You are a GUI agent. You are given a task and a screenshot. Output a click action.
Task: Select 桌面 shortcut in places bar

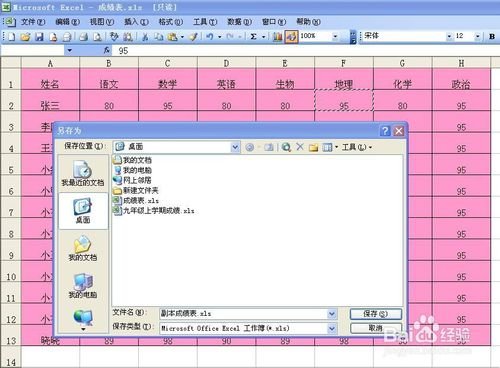[83, 211]
